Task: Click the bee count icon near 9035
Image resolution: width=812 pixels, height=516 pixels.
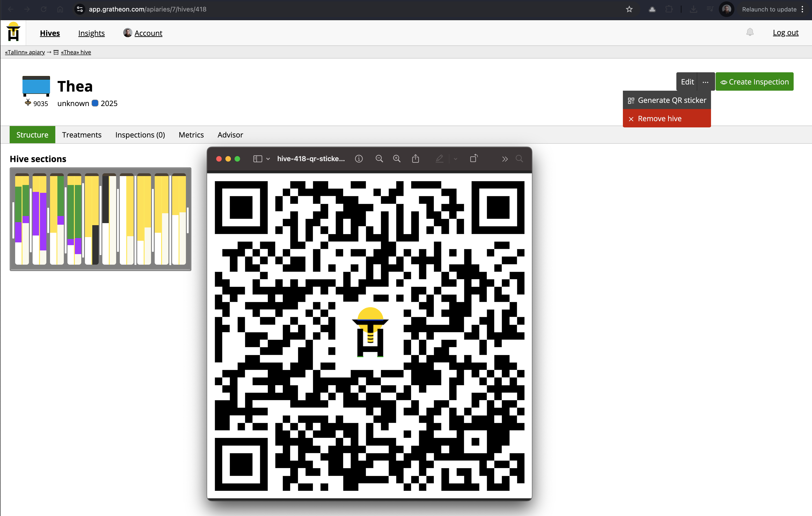Action: [28, 103]
